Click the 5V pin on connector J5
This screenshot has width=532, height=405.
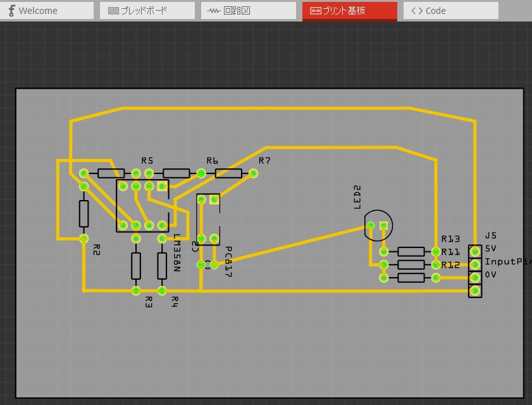475,251
